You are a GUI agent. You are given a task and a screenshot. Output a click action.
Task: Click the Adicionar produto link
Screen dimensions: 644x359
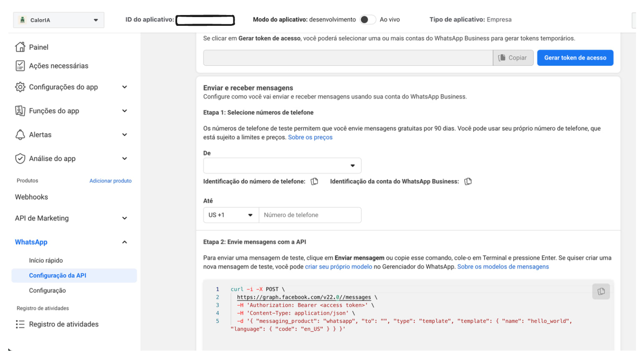click(x=110, y=181)
